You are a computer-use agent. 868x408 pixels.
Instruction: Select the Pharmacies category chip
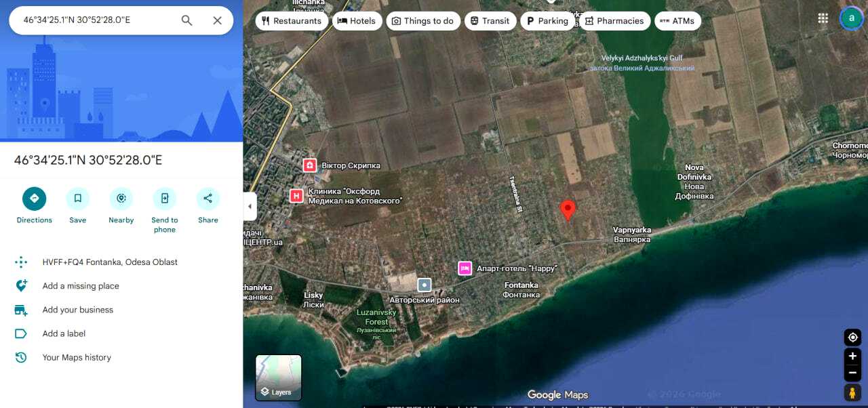(x=614, y=21)
